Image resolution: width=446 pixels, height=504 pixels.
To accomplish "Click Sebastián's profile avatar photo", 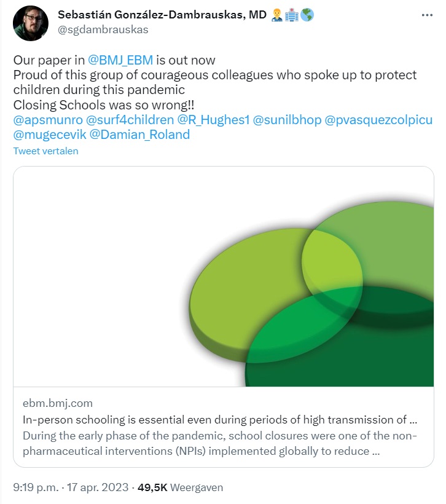I will 31,23.
